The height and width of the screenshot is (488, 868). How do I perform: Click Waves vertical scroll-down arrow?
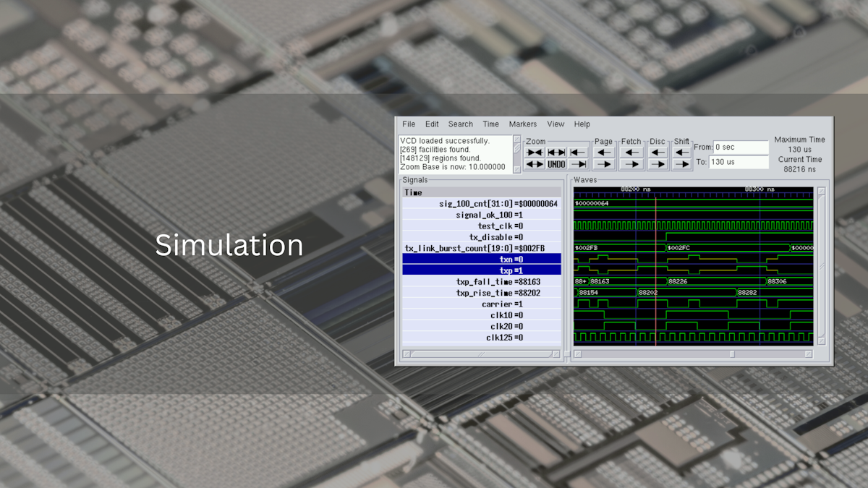(x=821, y=340)
